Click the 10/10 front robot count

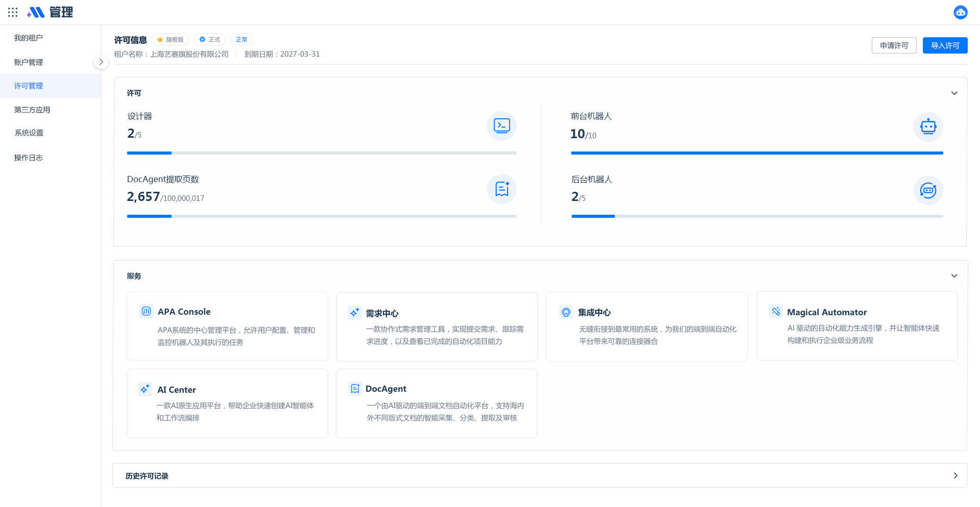(x=583, y=134)
